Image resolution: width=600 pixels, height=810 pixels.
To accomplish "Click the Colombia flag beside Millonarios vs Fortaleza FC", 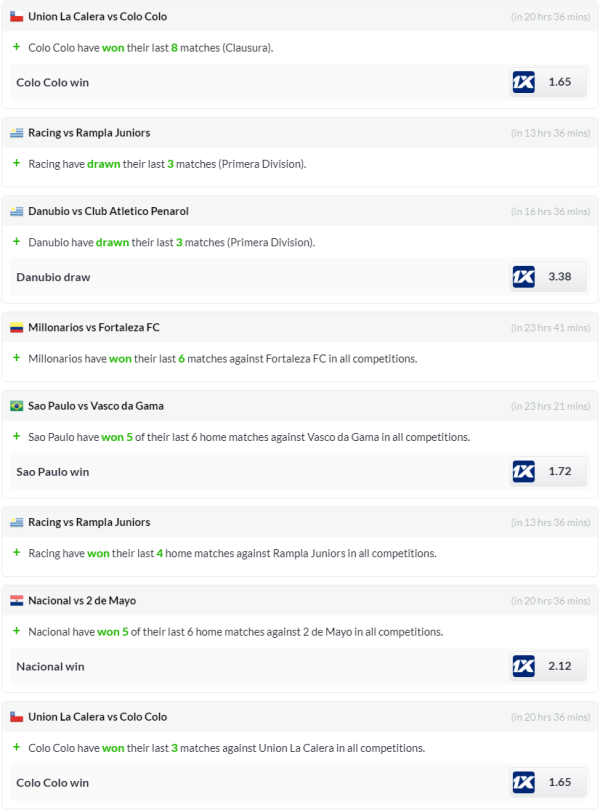I will point(17,328).
